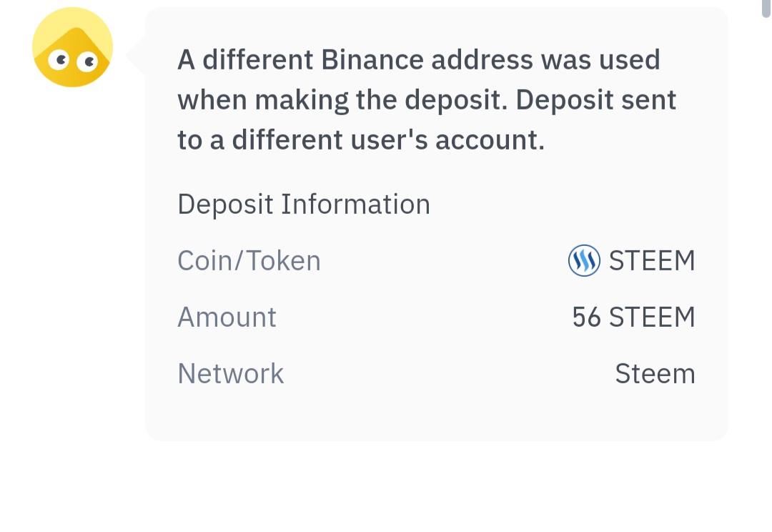
Task: Click the yellow Binance support bot avatar
Action: [x=72, y=47]
